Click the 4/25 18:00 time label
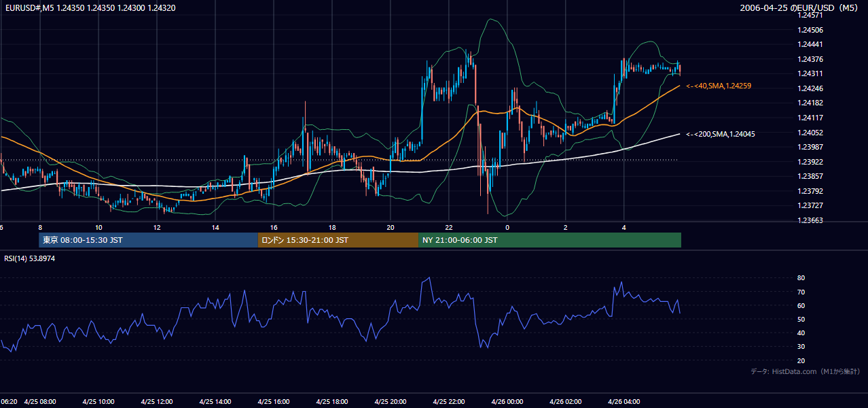 tap(332, 402)
